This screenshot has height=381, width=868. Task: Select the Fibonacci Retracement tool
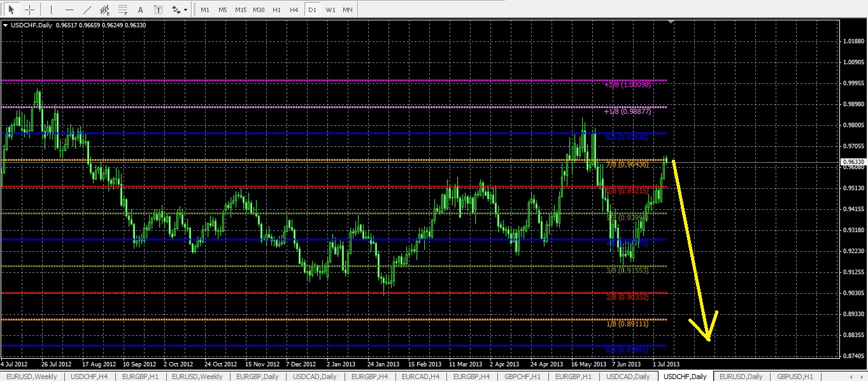tap(123, 10)
